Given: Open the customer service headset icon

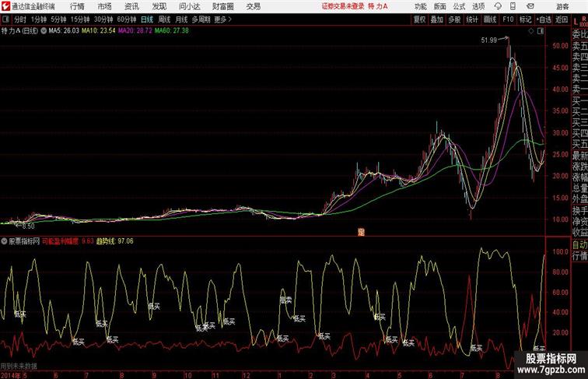Looking at the screenshot, I should pos(498,6).
